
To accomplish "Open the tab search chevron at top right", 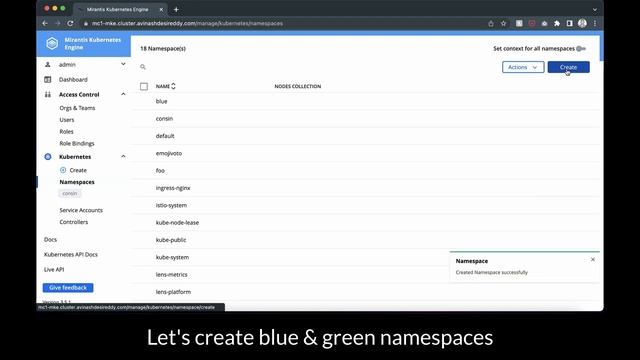I will (595, 9).
